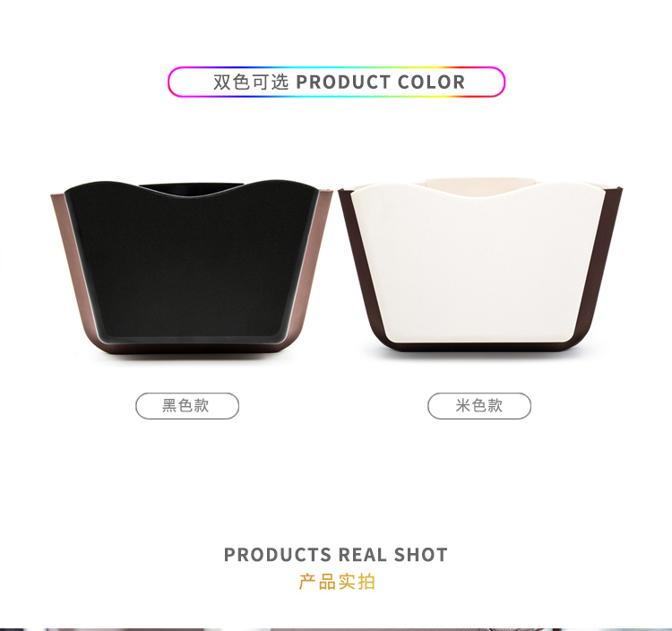
Task: Click the PRODUCT COLOR English text
Action: pyautogui.click(x=381, y=82)
